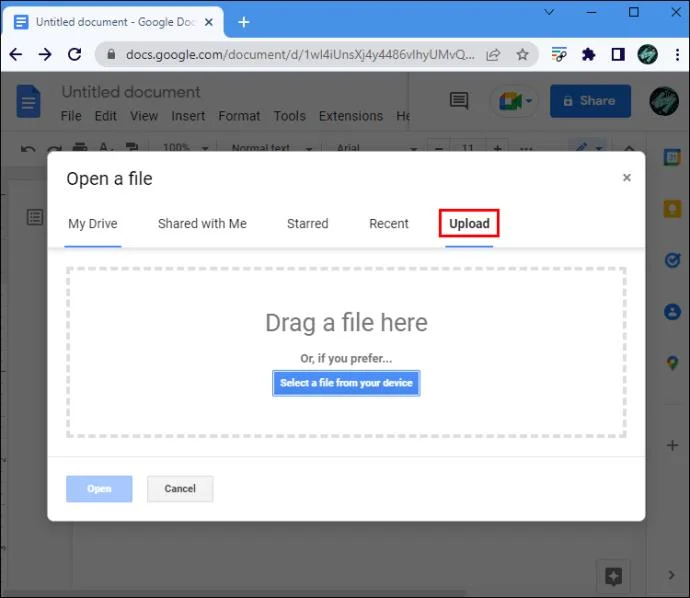
Task: Open the Edit menu
Action: pyautogui.click(x=106, y=116)
